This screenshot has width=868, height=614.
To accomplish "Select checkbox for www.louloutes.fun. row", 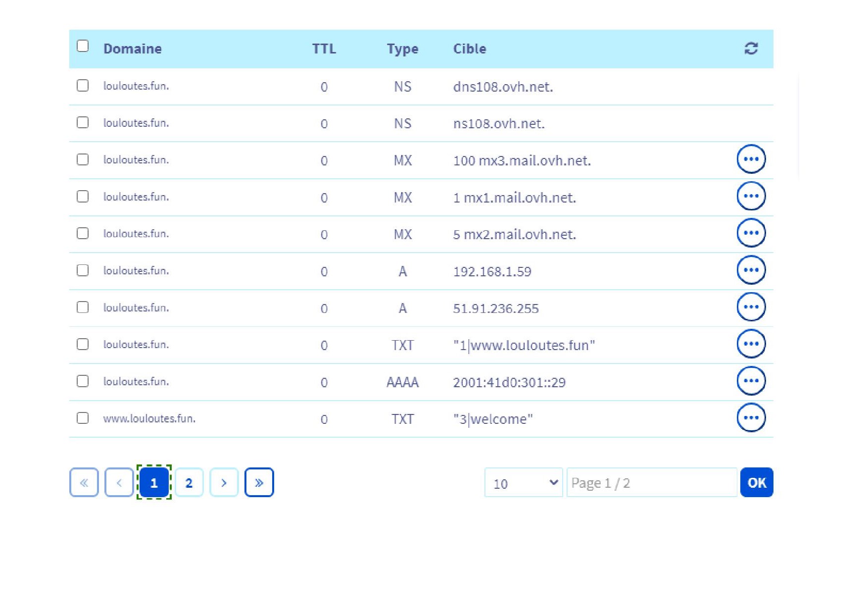I will pos(83,418).
